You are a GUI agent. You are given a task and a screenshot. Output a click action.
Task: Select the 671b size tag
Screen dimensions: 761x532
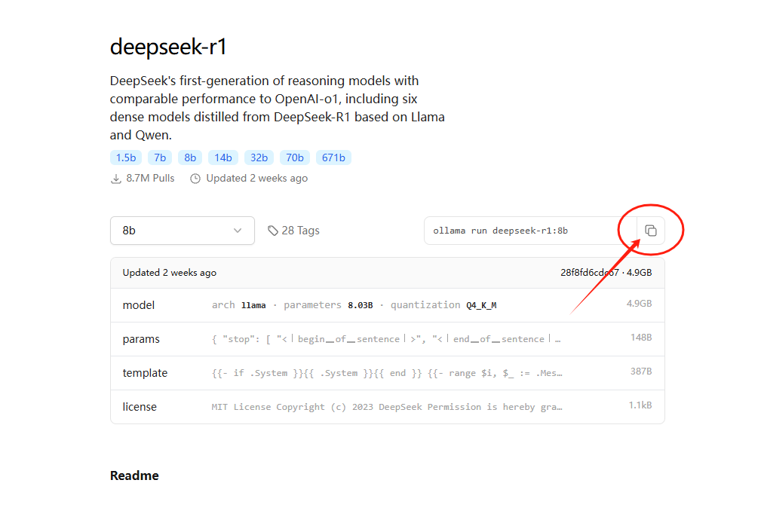333,157
